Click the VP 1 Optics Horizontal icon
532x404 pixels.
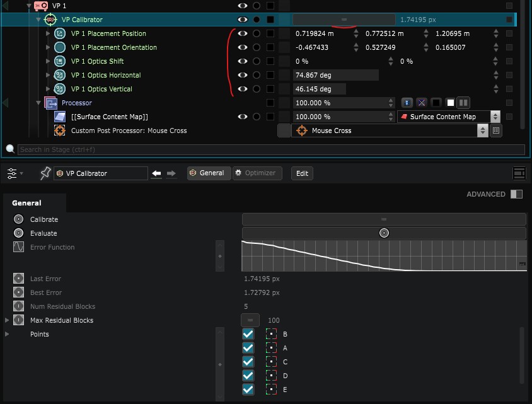60,75
